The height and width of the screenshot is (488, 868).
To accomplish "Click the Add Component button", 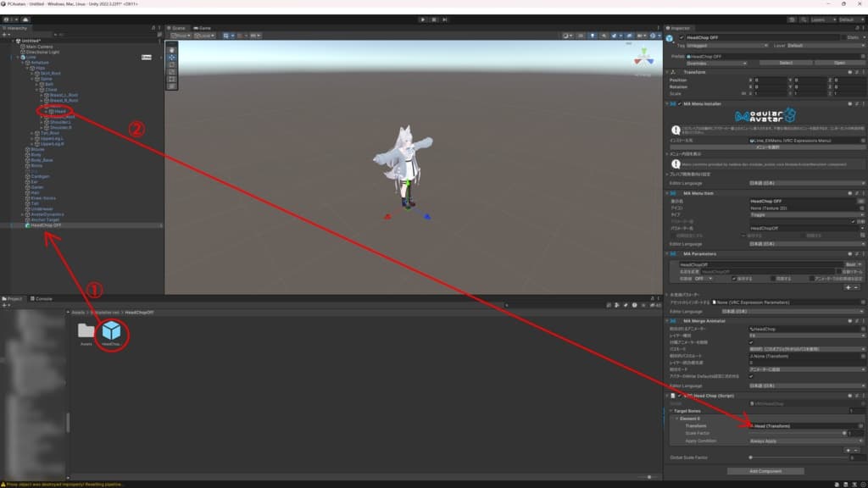I will tap(765, 471).
